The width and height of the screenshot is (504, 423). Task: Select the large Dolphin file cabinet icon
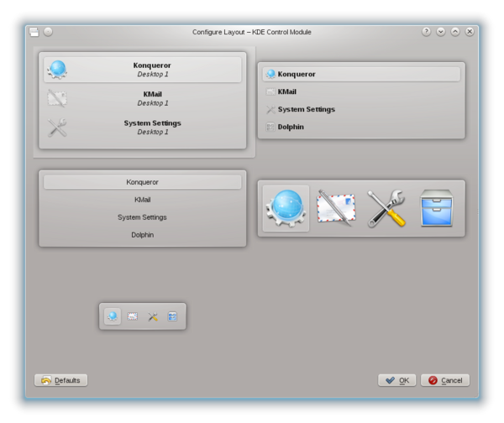pyautogui.click(x=437, y=208)
